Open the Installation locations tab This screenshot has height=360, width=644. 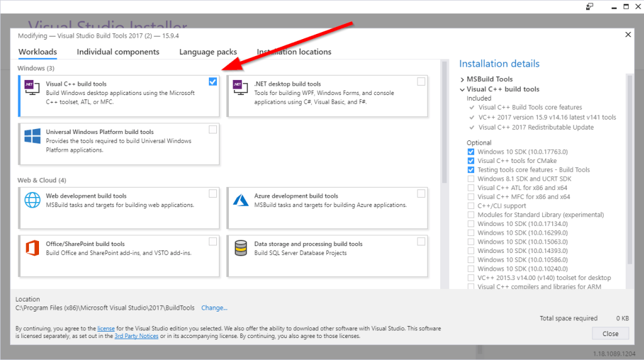pyautogui.click(x=294, y=52)
